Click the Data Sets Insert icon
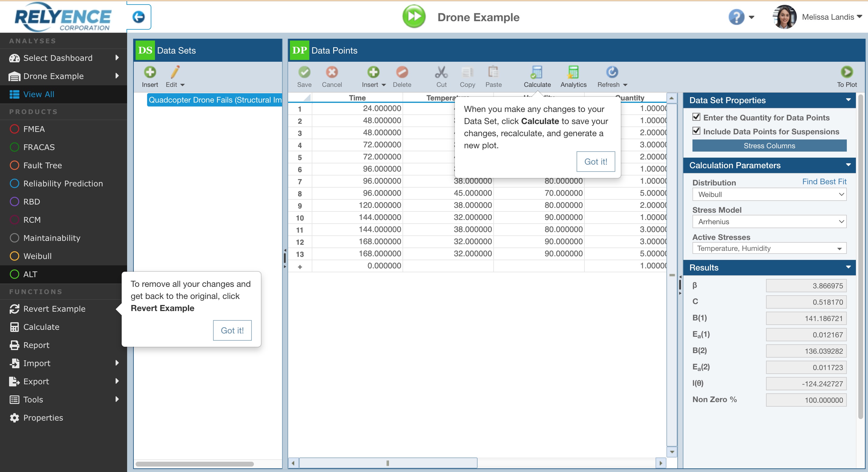Screen dimensions: 868x472 point(150,72)
